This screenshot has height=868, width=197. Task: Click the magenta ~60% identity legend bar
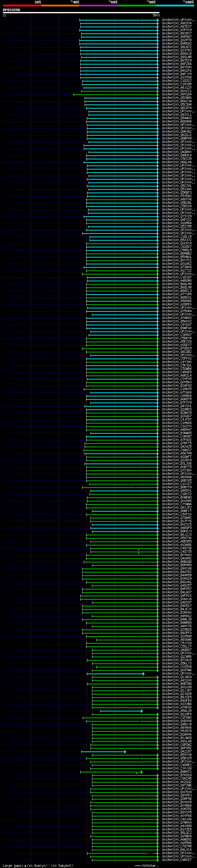(x=99, y=6)
